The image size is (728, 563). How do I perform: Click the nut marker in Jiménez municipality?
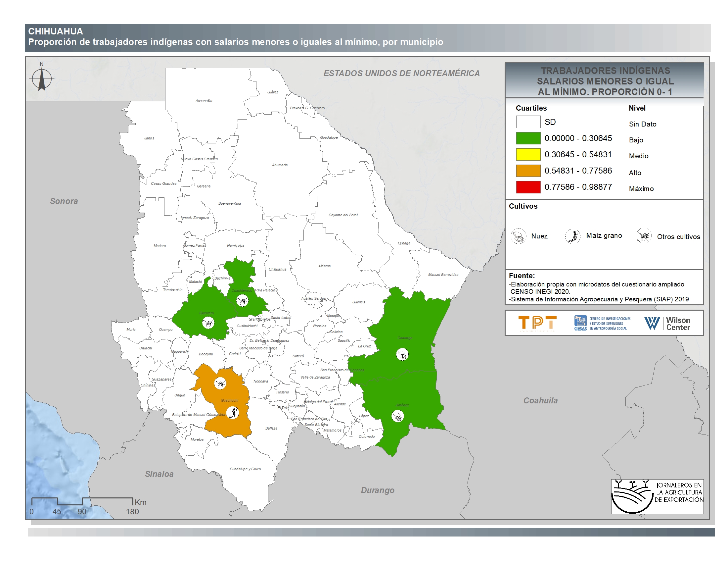397,416
